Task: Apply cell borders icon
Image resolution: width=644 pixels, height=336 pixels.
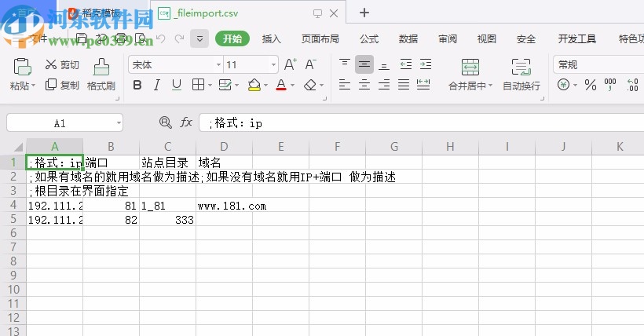Action: click(198, 85)
